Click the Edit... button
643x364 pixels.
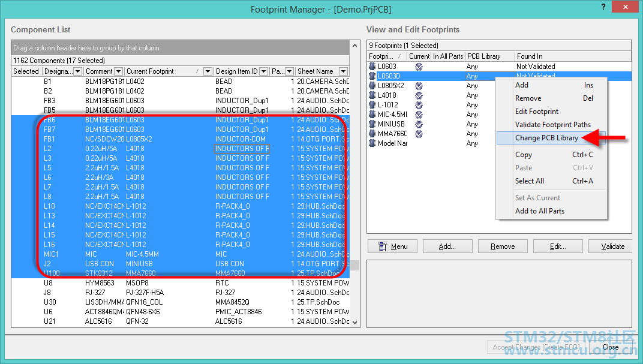click(x=558, y=246)
